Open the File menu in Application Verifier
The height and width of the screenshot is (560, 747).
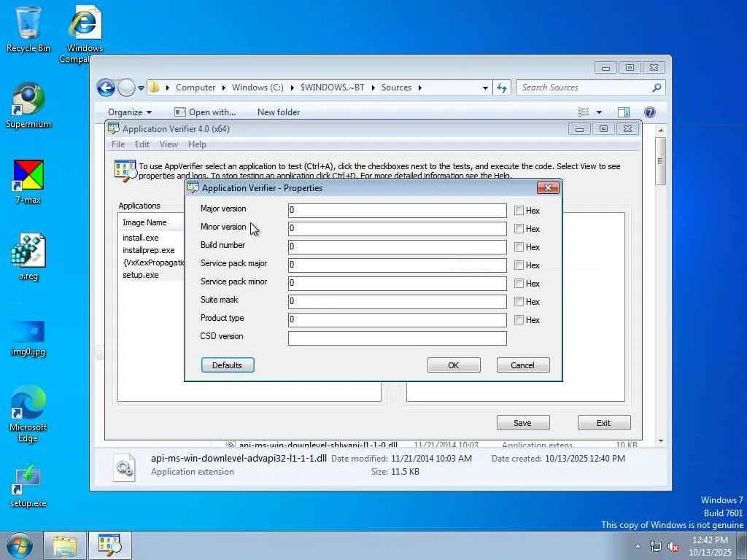click(x=118, y=144)
